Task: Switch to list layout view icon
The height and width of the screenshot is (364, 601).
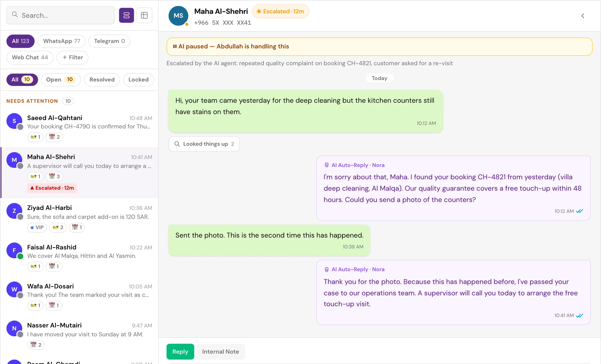Action: point(126,15)
